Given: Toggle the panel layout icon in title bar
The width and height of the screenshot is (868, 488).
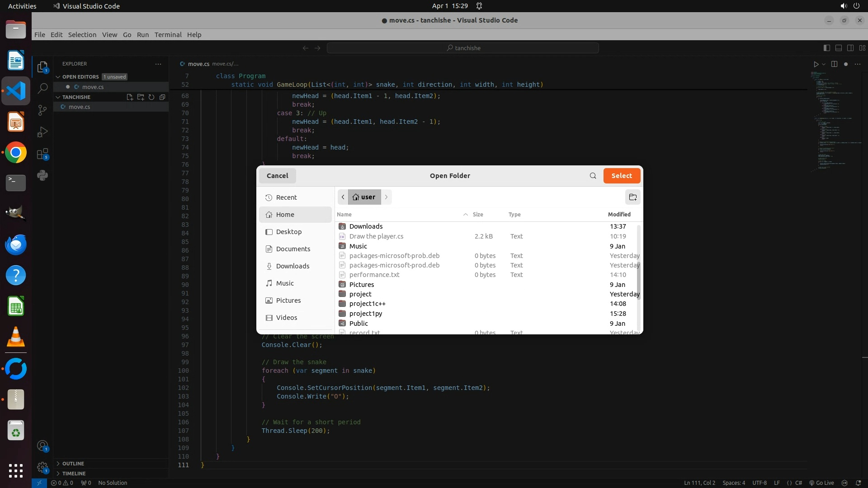Looking at the screenshot, I should coord(838,48).
